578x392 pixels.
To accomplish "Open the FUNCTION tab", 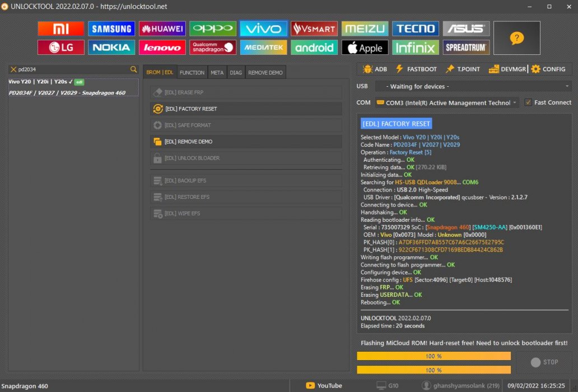I will (x=192, y=73).
